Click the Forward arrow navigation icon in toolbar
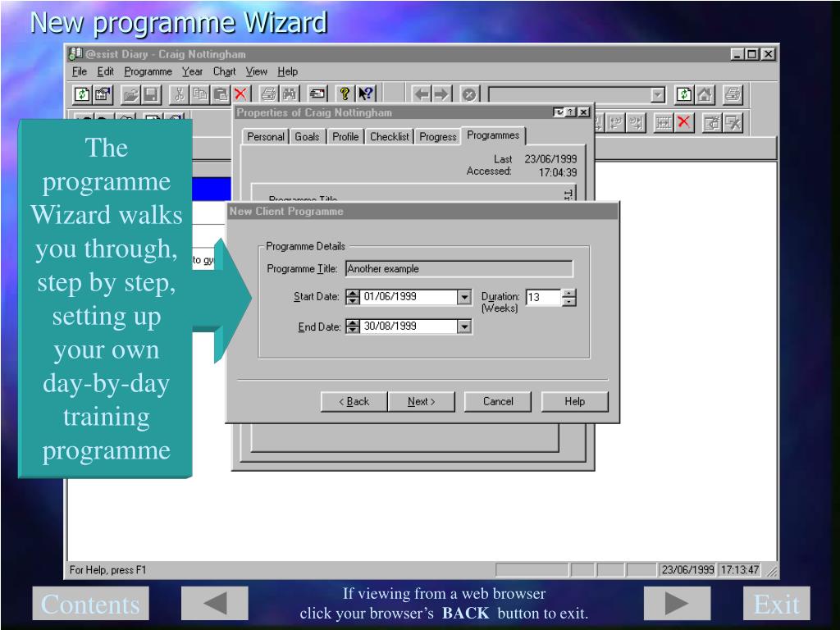Viewport: 840px width, 630px height. 442,95
